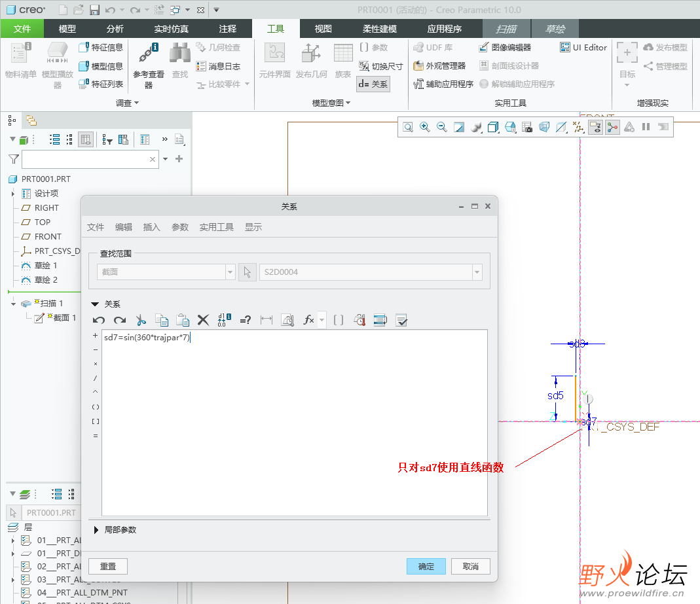Toggle dimension value/name display icon in relations toolbar
This screenshot has height=604, width=700.
click(x=224, y=320)
